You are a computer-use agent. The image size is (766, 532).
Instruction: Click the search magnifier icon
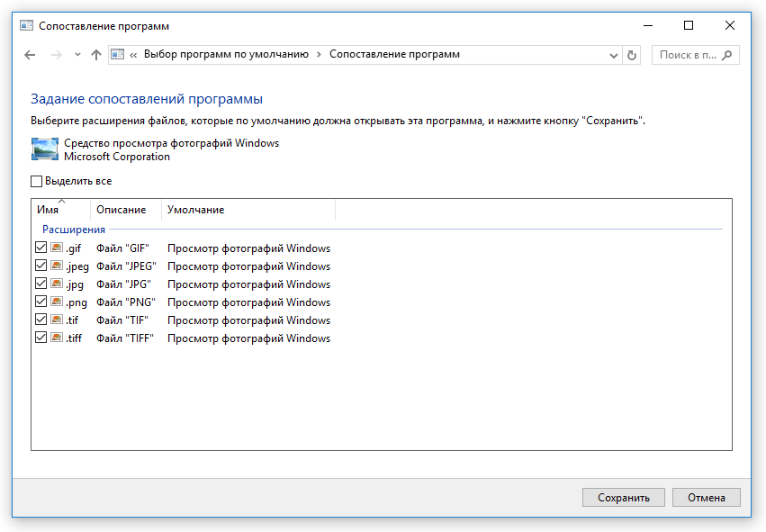tap(727, 55)
